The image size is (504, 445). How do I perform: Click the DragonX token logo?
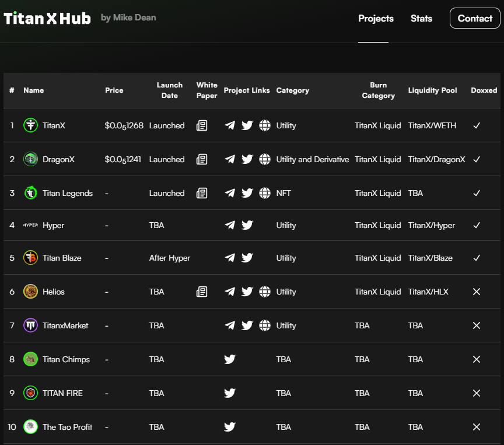(30, 159)
